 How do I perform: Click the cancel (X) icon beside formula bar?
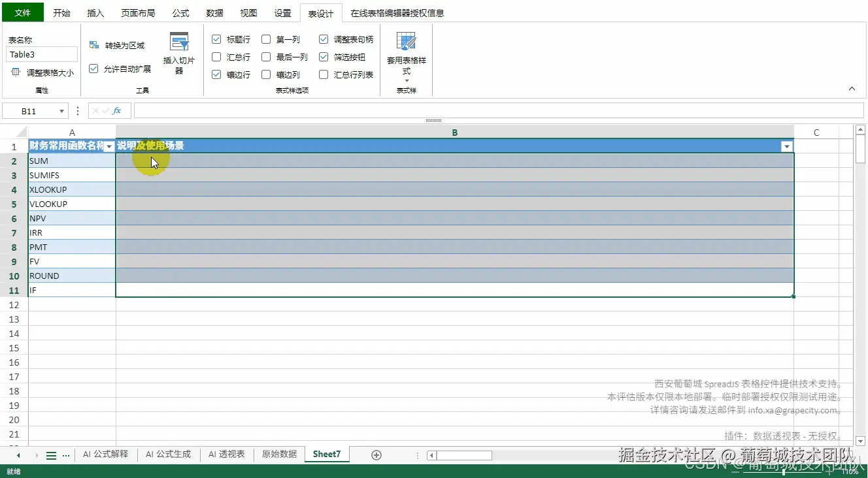pyautogui.click(x=95, y=110)
